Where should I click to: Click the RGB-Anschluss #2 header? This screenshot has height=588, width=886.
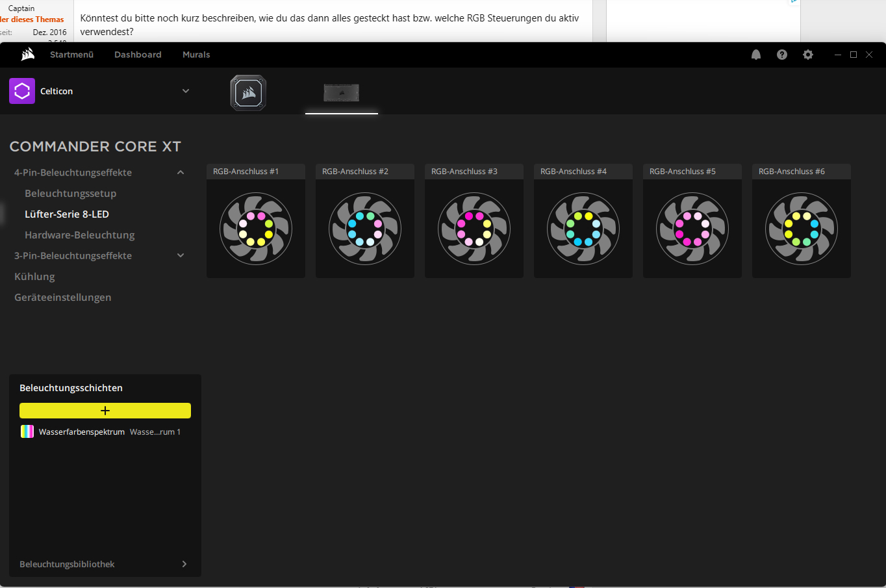[365, 172]
